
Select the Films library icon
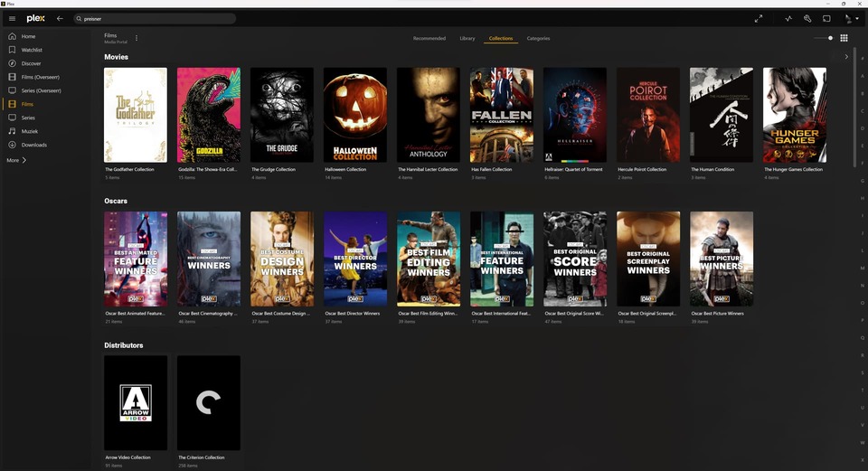(x=12, y=104)
